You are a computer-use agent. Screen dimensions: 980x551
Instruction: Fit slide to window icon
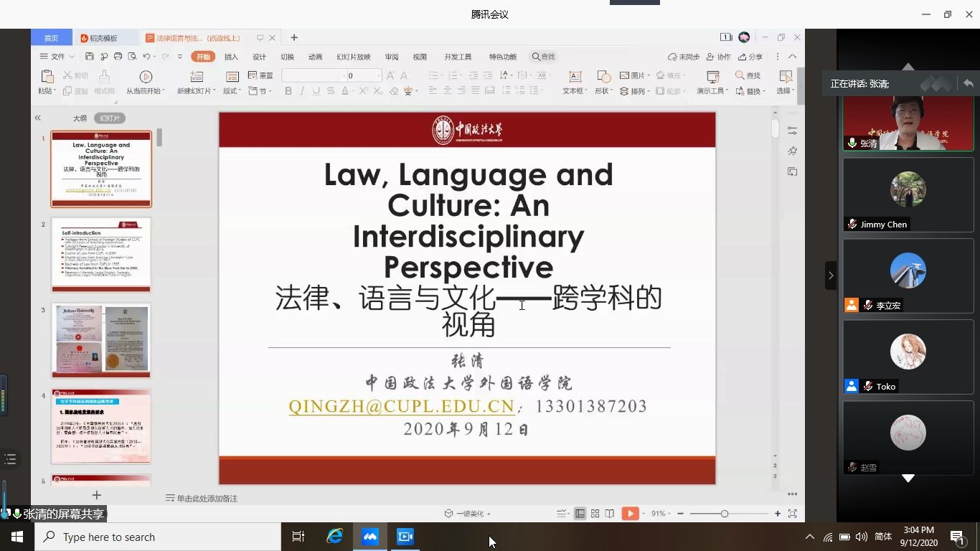click(x=793, y=514)
